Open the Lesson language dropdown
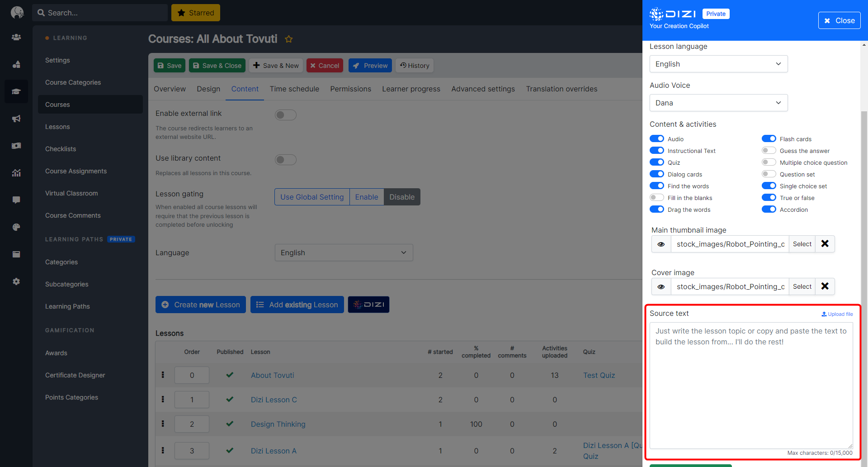This screenshot has width=868, height=467. click(x=718, y=64)
